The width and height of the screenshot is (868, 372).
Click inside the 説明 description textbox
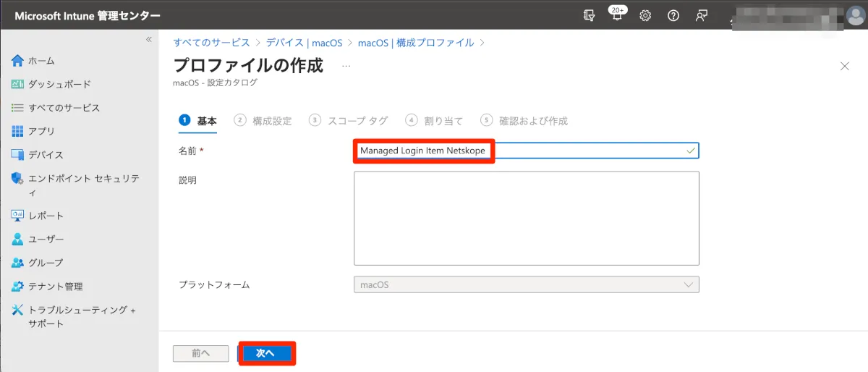click(526, 218)
